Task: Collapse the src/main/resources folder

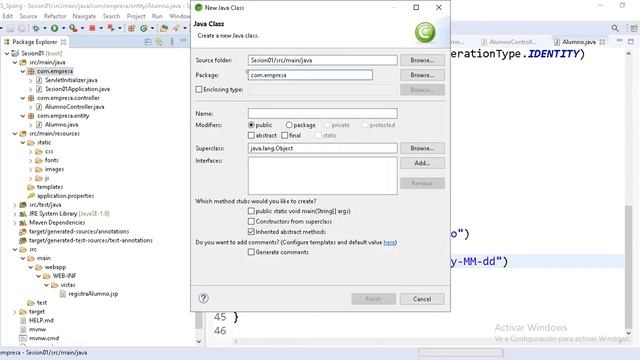Action: click(15, 133)
